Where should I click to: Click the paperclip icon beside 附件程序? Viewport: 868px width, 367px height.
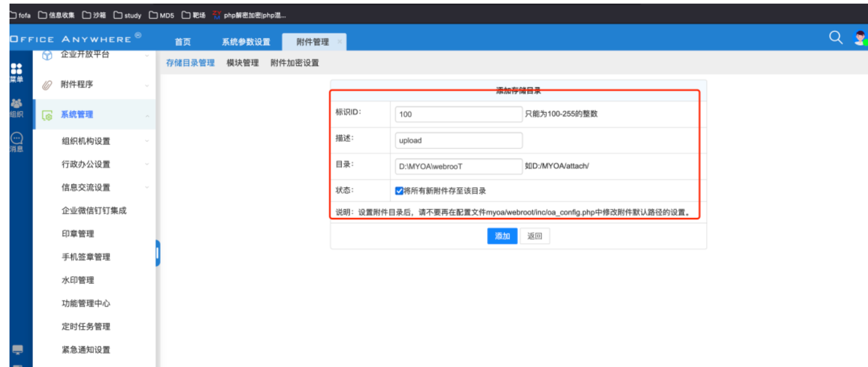click(47, 85)
